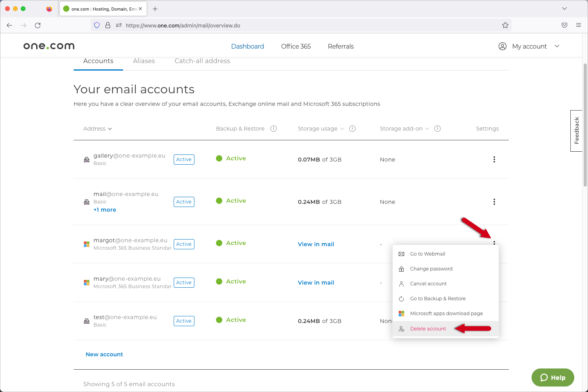Click the browser address bar
This screenshot has width=588, height=392.
(x=298, y=25)
